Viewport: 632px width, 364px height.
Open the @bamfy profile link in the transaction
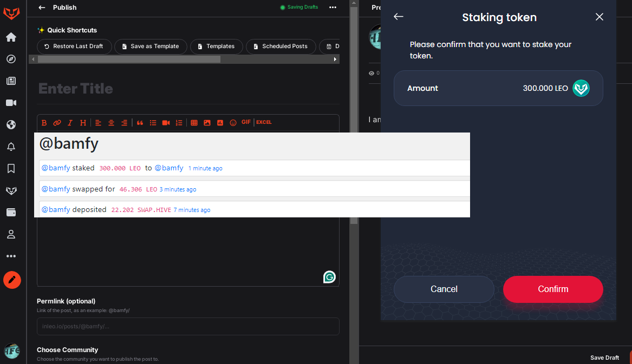(x=56, y=168)
